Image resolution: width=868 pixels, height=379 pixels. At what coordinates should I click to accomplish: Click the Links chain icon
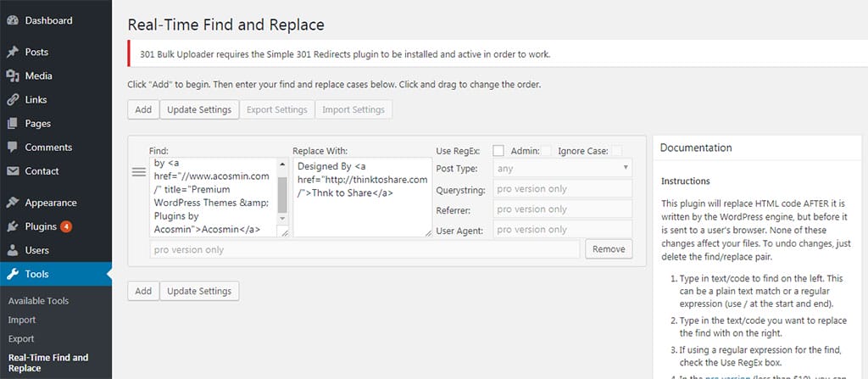point(13,100)
